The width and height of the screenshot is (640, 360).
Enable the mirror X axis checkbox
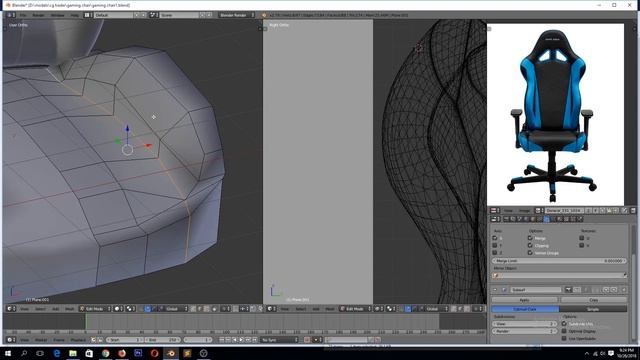pyautogui.click(x=495, y=238)
